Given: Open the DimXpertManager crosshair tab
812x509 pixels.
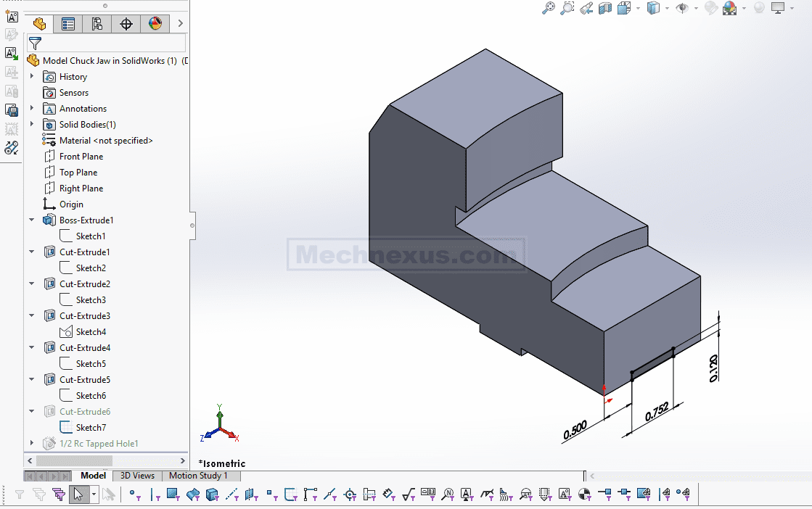Looking at the screenshot, I should pyautogui.click(x=126, y=24).
